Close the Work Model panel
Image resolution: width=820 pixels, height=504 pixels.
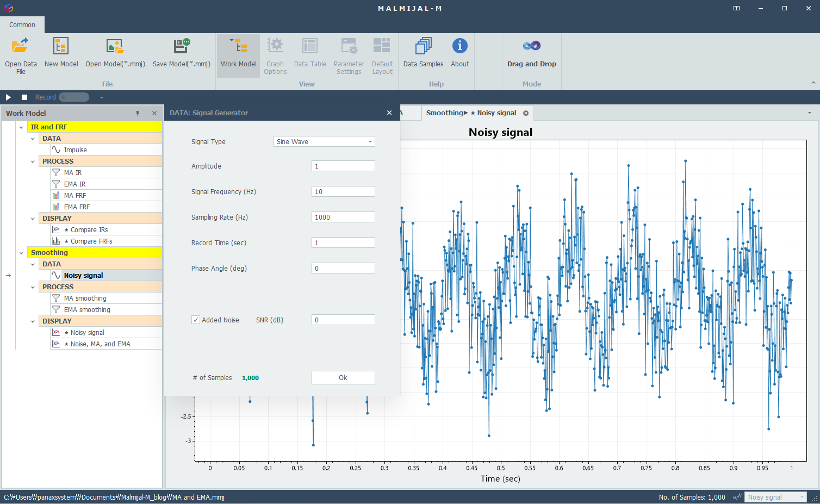(x=154, y=113)
